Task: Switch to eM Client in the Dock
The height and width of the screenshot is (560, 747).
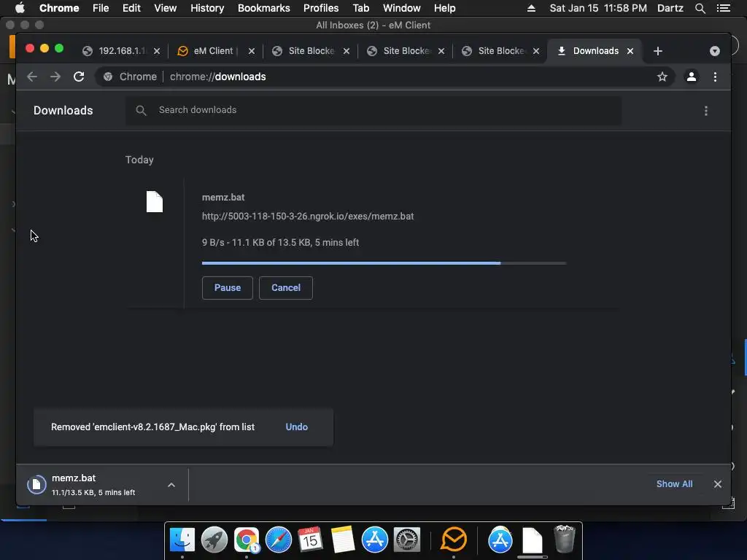Action: [454, 540]
